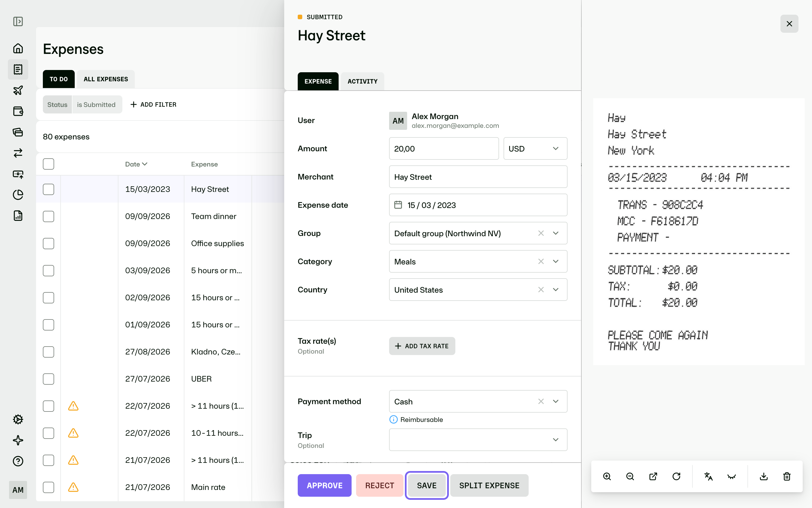
Task: Rotate the receipt image
Action: click(x=676, y=476)
